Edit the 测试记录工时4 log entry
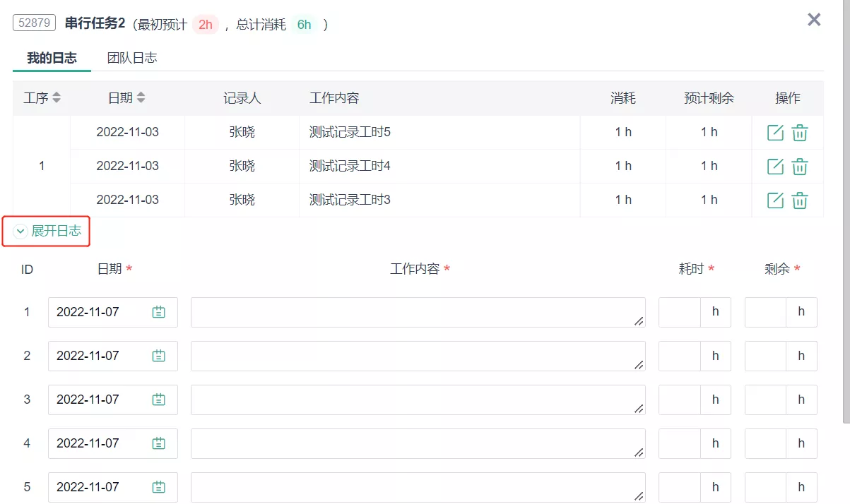The image size is (850, 504). [775, 167]
